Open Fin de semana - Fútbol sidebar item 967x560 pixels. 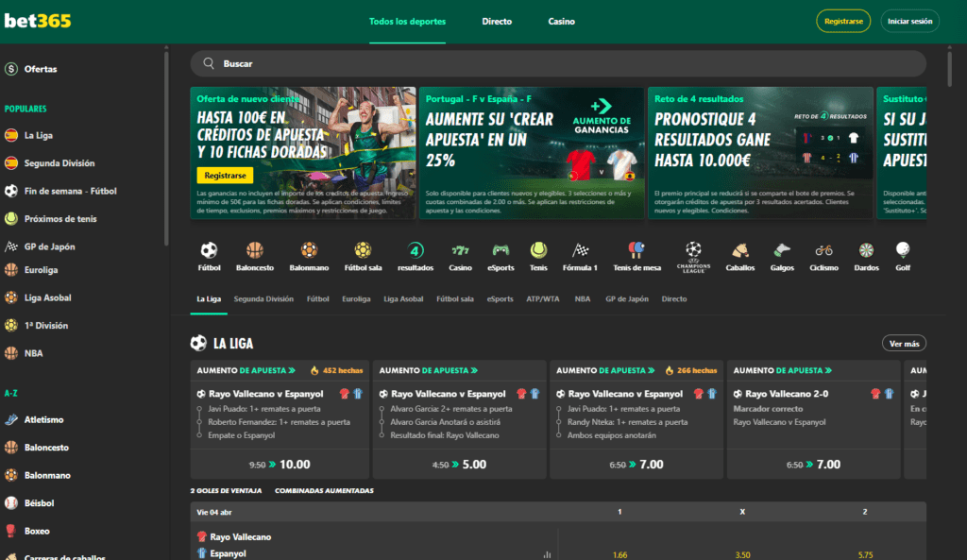click(x=70, y=191)
